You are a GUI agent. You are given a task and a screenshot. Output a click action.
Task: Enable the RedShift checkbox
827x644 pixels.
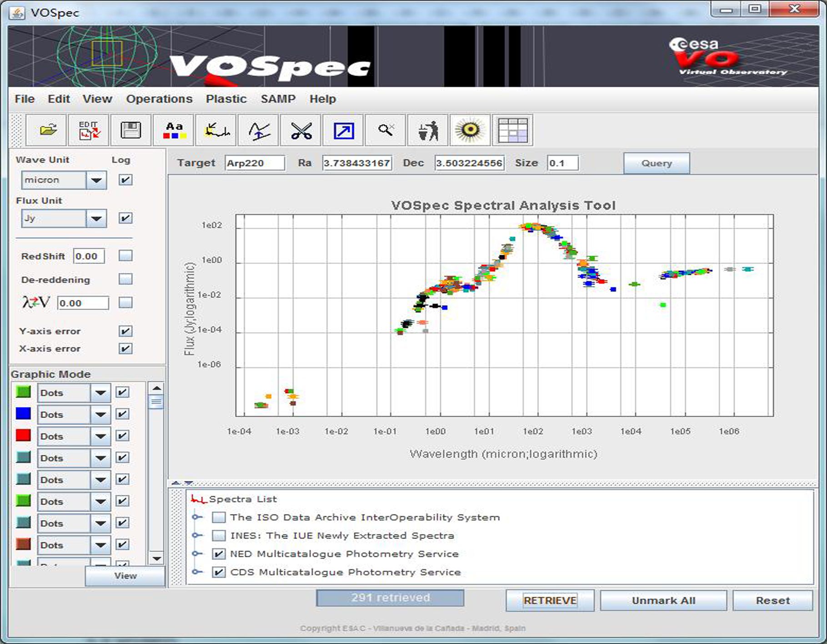point(125,256)
